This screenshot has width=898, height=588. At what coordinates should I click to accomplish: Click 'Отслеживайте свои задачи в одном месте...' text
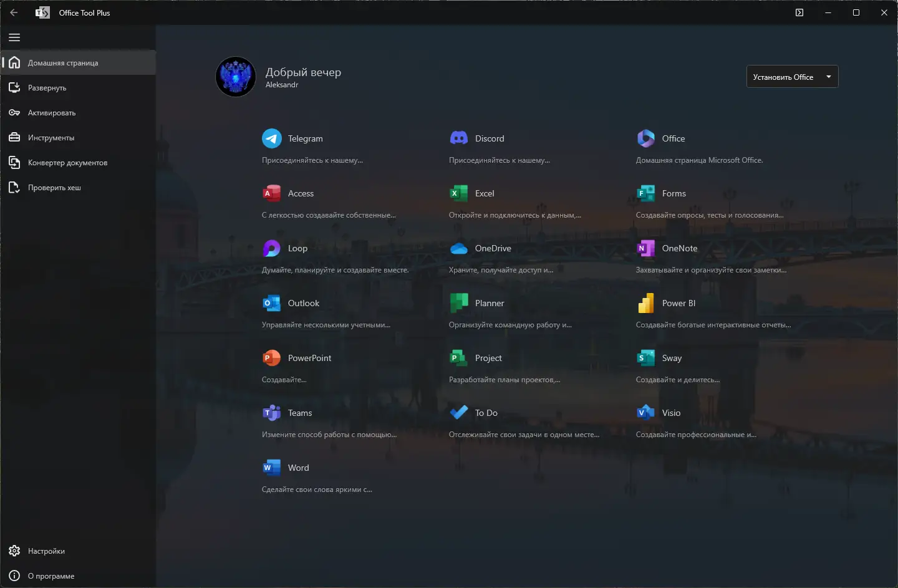(x=524, y=435)
